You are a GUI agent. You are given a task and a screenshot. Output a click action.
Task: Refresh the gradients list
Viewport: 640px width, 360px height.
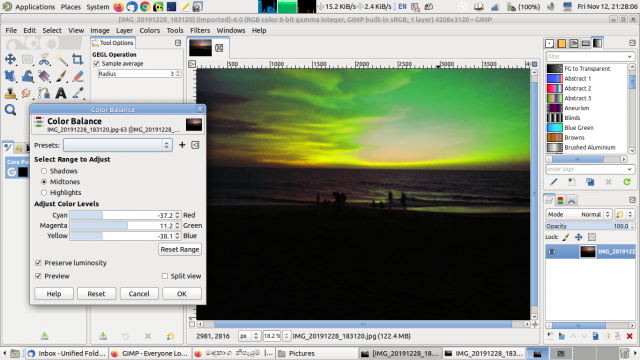(x=627, y=182)
